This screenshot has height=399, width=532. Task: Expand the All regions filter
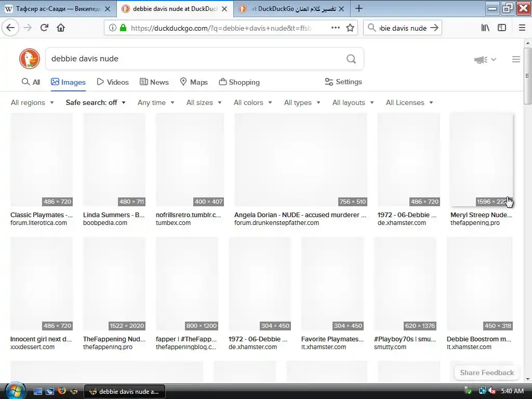click(32, 102)
